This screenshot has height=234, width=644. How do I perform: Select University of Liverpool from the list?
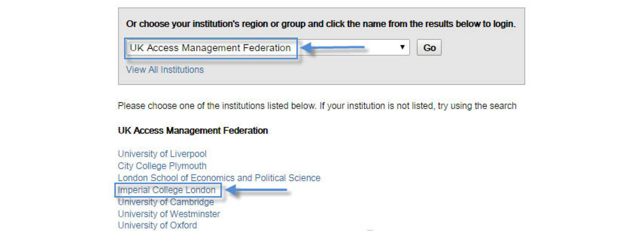(162, 154)
